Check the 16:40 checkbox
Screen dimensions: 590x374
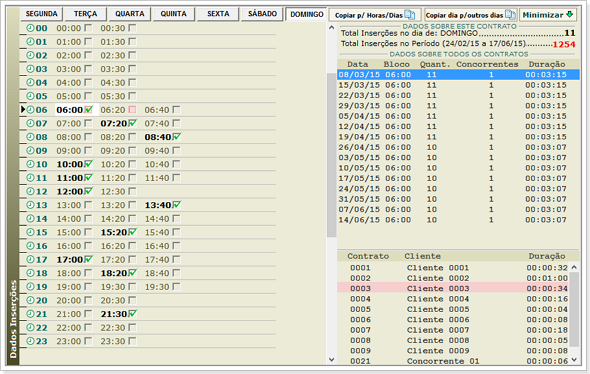coord(176,246)
